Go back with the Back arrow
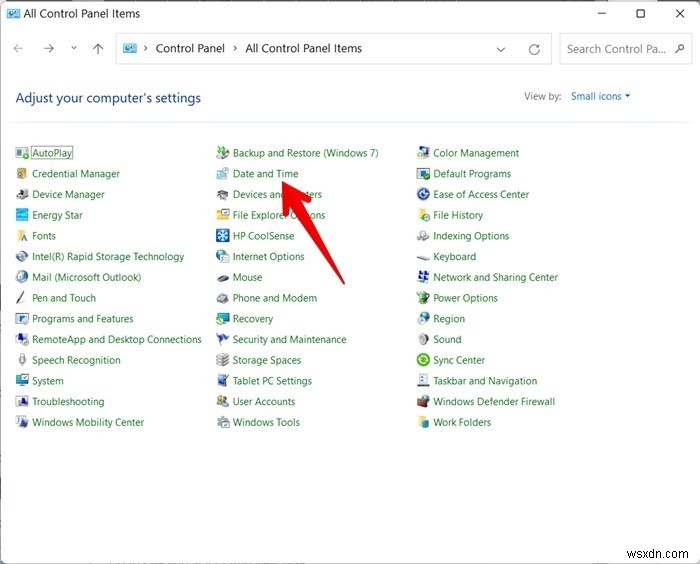Screen dimensions: 700x564 (18, 48)
